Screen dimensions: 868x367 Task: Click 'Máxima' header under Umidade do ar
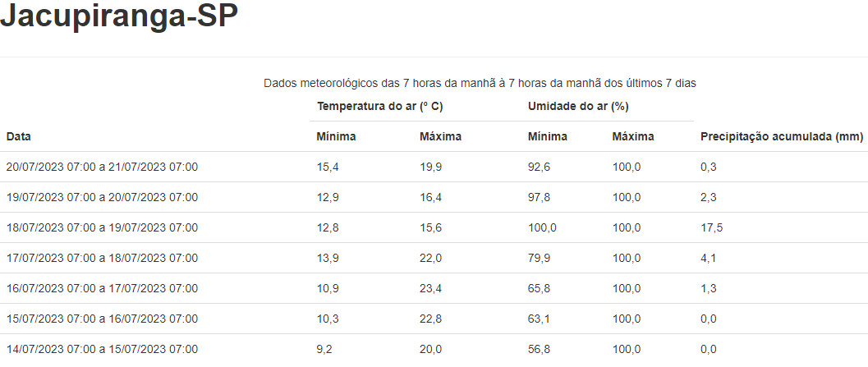pos(633,137)
